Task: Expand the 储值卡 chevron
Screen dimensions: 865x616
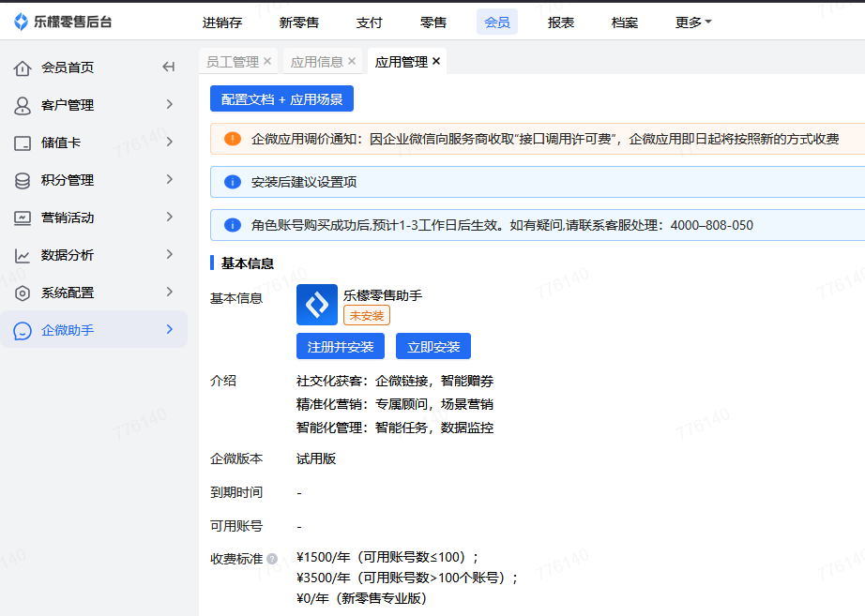Action: tap(170, 142)
